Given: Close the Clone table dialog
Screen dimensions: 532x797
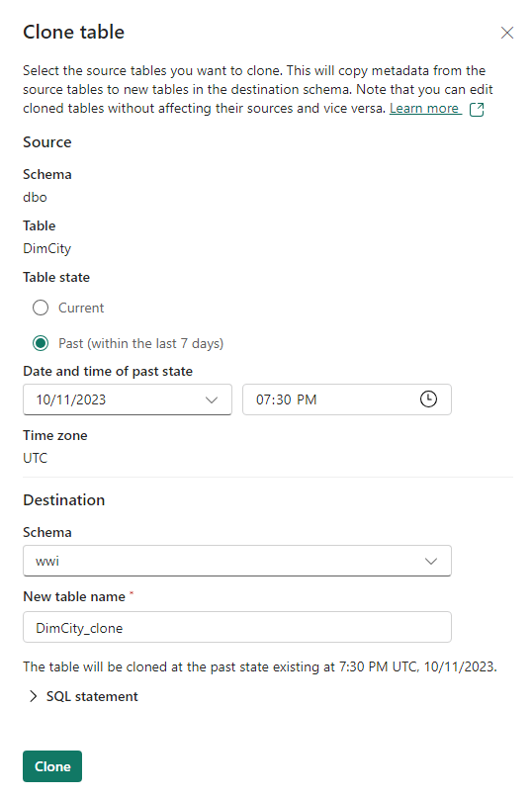Looking at the screenshot, I should click(506, 33).
